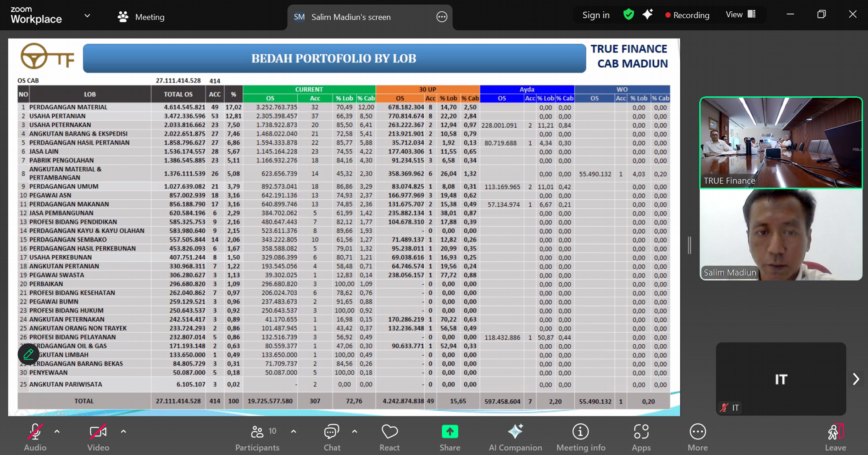Unmute the Audio microphone button
Image resolution: width=868 pixels, height=455 pixels.
pos(35,437)
